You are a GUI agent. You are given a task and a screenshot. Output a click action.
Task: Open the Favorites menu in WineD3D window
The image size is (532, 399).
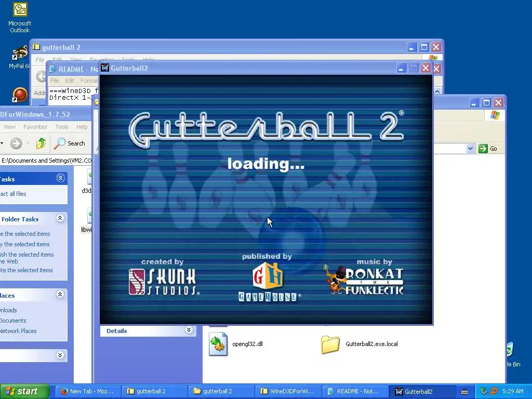(x=35, y=127)
